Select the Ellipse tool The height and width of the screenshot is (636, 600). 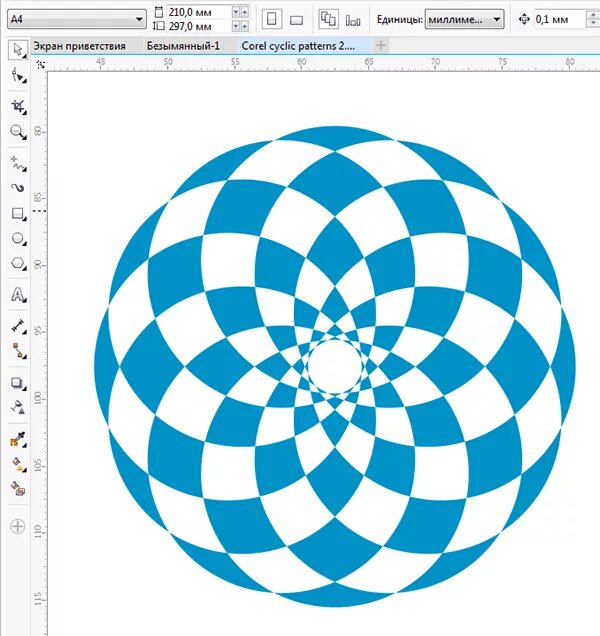[x=18, y=238]
